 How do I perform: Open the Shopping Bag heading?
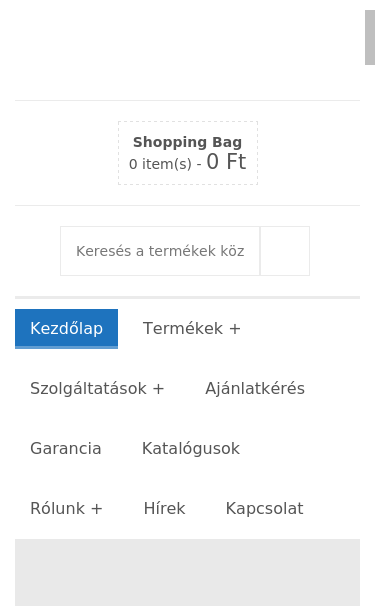tap(188, 142)
